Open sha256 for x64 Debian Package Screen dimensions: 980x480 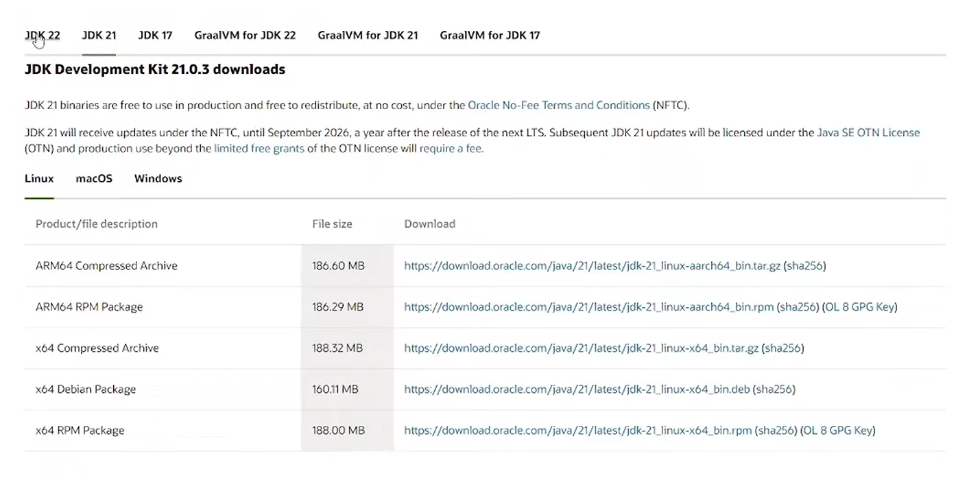click(774, 389)
